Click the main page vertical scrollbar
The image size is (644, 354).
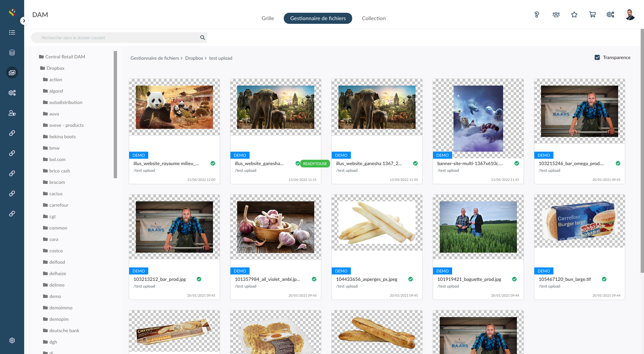[x=642, y=151]
